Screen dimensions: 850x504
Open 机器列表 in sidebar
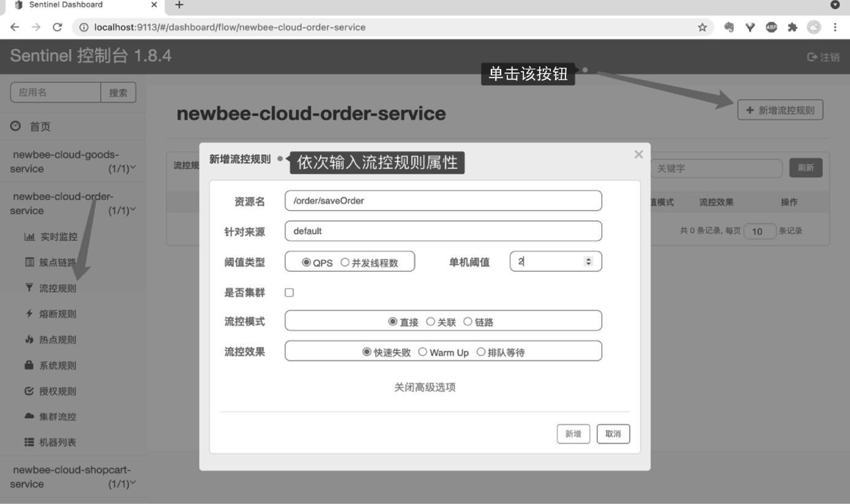pos(51,442)
